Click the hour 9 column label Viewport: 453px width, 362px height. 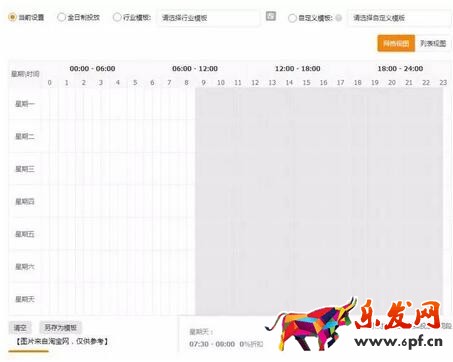203,82
